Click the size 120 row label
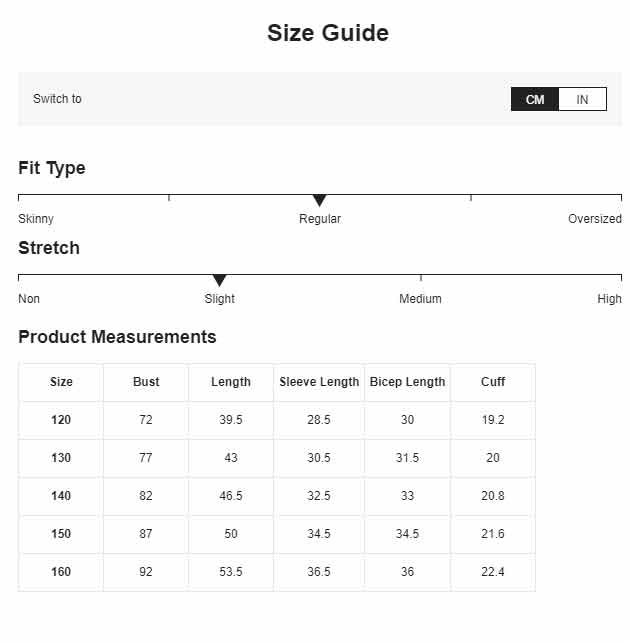Image resolution: width=630 pixels, height=642 pixels. [61, 420]
